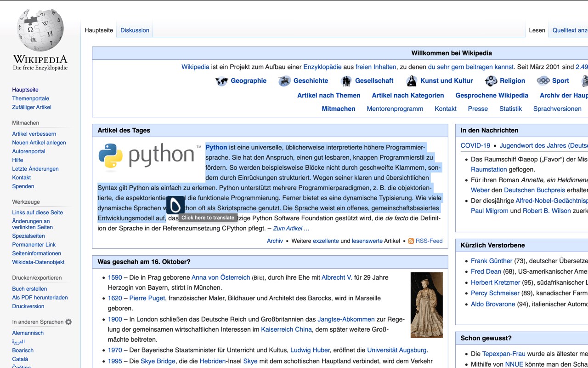The height and width of the screenshot is (368, 588).
Task: Click the Artikel nach Themen link
Action: pyautogui.click(x=329, y=95)
